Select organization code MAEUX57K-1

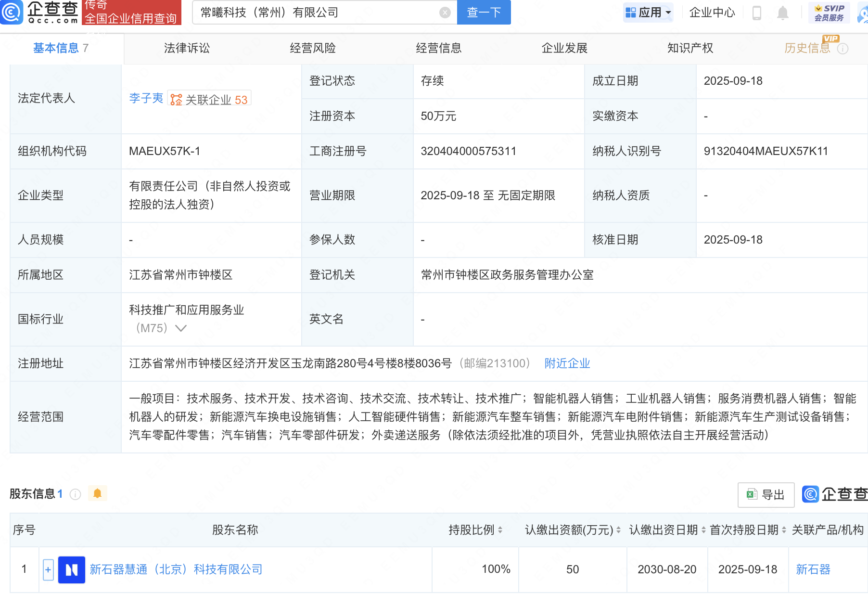(165, 151)
